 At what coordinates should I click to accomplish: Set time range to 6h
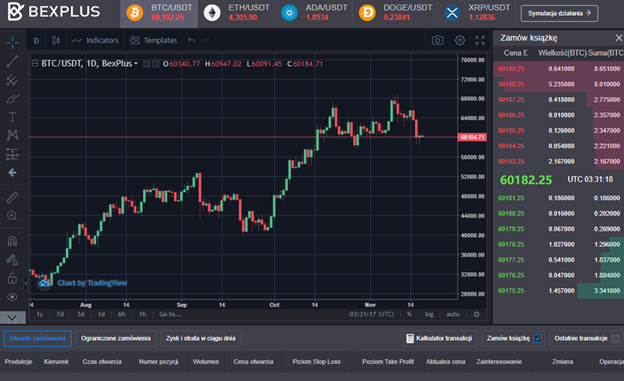(x=121, y=315)
